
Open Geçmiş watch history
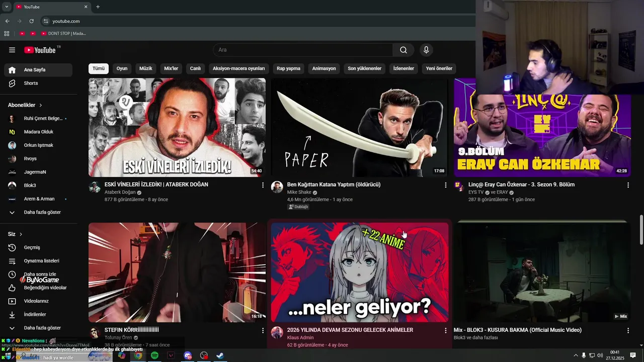click(x=38, y=247)
